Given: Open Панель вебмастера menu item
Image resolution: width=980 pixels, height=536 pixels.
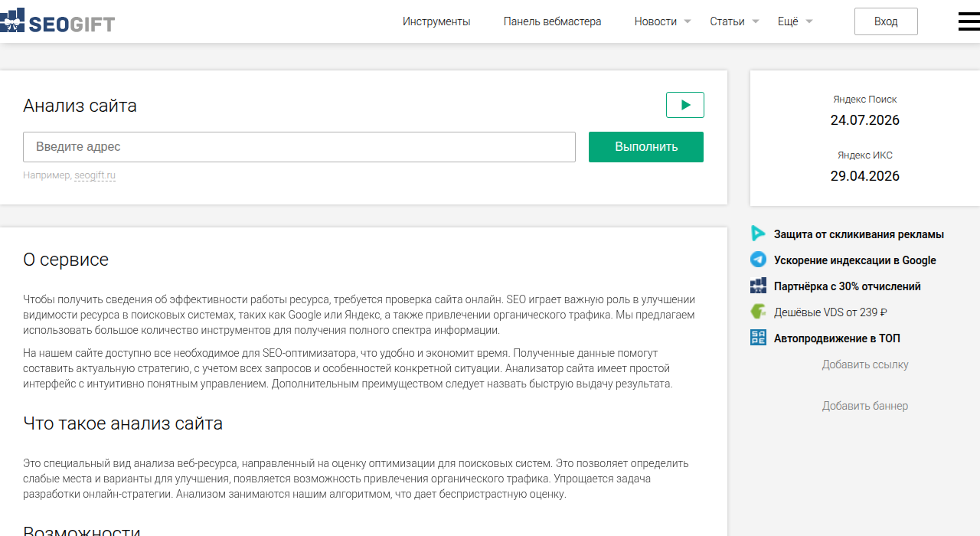Looking at the screenshot, I should click(552, 21).
